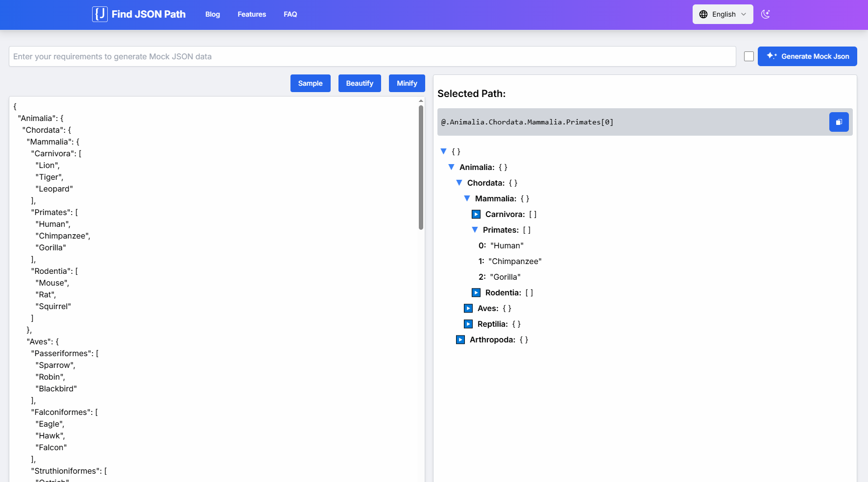Enable the checkbox beside Generate Mock Json
The width and height of the screenshot is (868, 482).
point(748,56)
